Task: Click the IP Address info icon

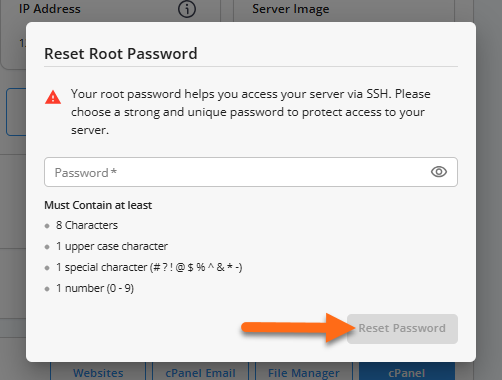Action: pos(187,9)
